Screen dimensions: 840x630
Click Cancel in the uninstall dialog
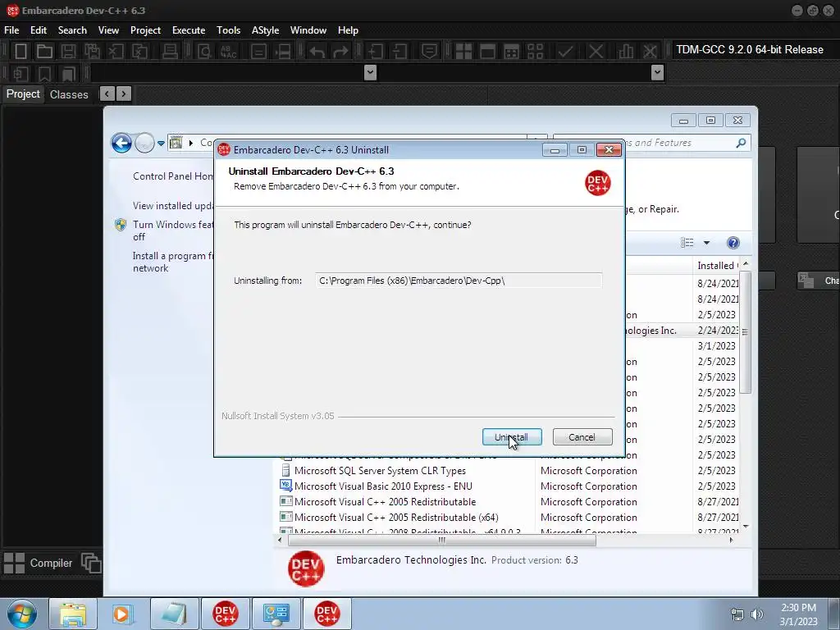[582, 437]
